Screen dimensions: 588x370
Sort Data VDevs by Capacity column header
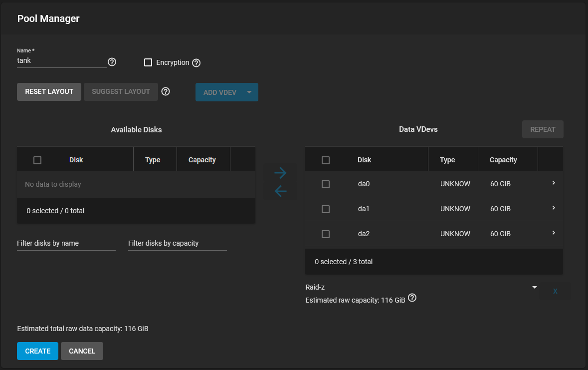tap(503, 160)
